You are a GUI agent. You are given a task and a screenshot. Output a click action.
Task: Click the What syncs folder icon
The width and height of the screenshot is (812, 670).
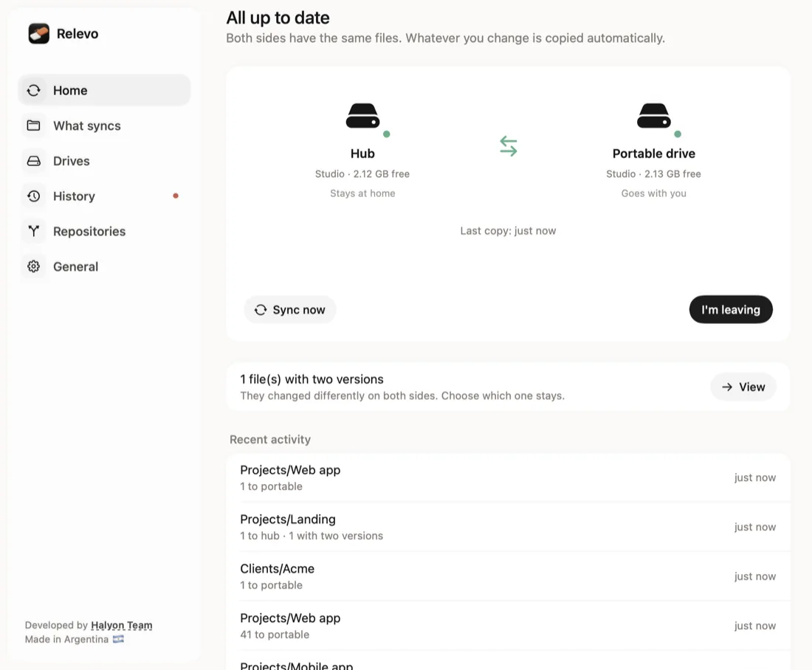[34, 126]
